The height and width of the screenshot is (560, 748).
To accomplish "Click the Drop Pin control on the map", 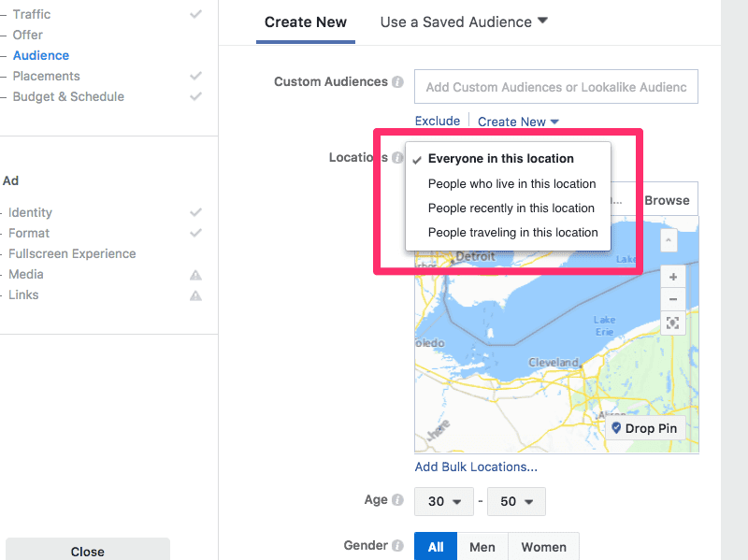I will pos(645,428).
